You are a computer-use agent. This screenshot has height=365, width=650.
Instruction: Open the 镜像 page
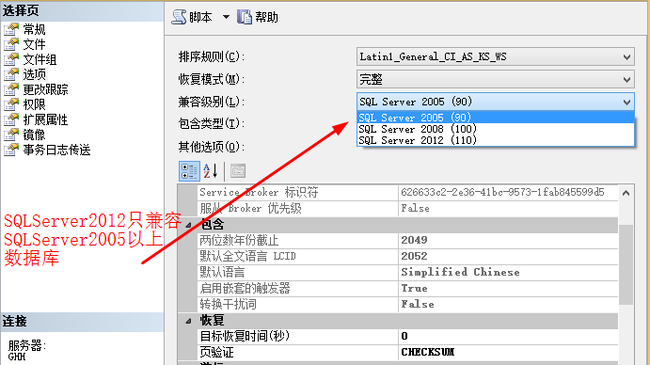[x=34, y=134]
